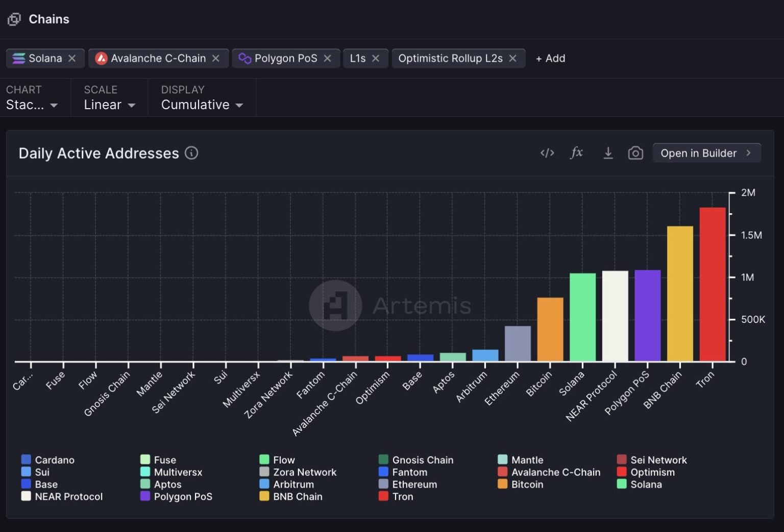Take a chart screenshot with camera icon
784x532 pixels.
(635, 153)
